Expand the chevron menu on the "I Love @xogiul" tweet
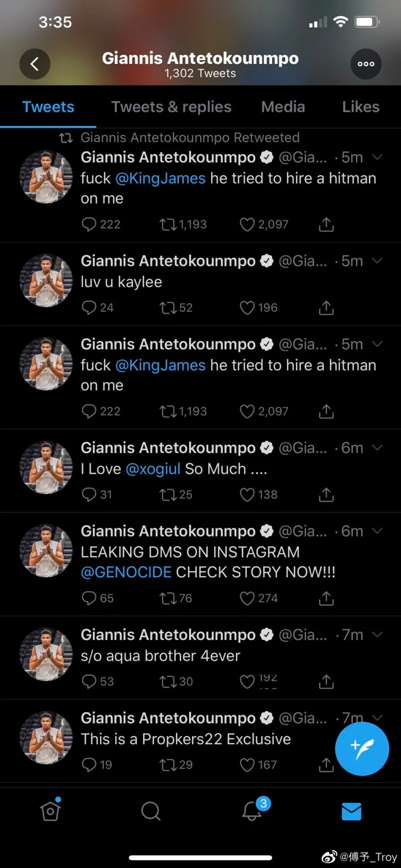 377,448
